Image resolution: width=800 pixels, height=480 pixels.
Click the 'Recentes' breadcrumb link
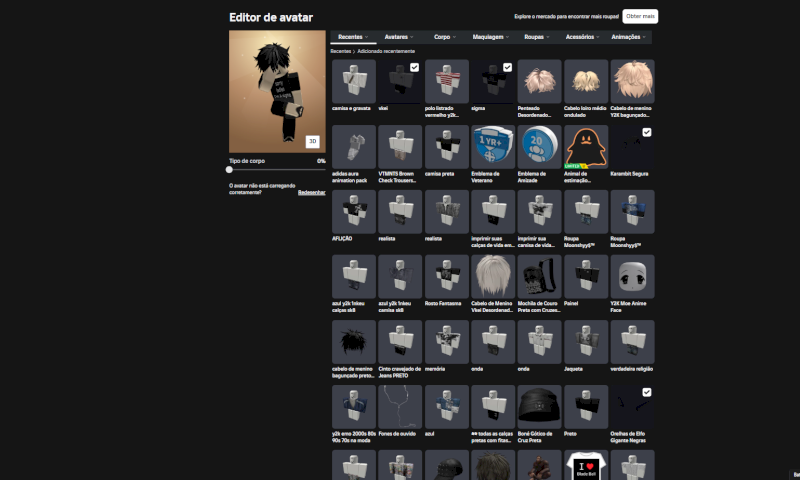pyautogui.click(x=340, y=51)
